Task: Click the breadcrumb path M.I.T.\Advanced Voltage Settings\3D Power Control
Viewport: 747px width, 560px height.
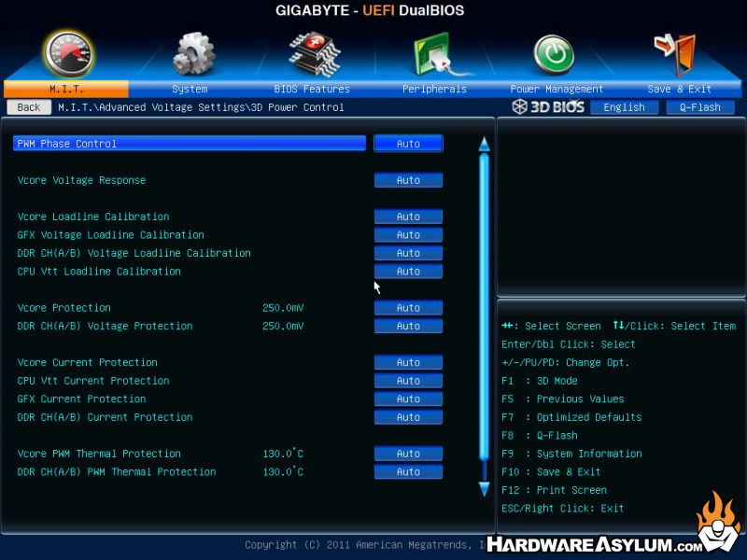Action: tap(201, 107)
